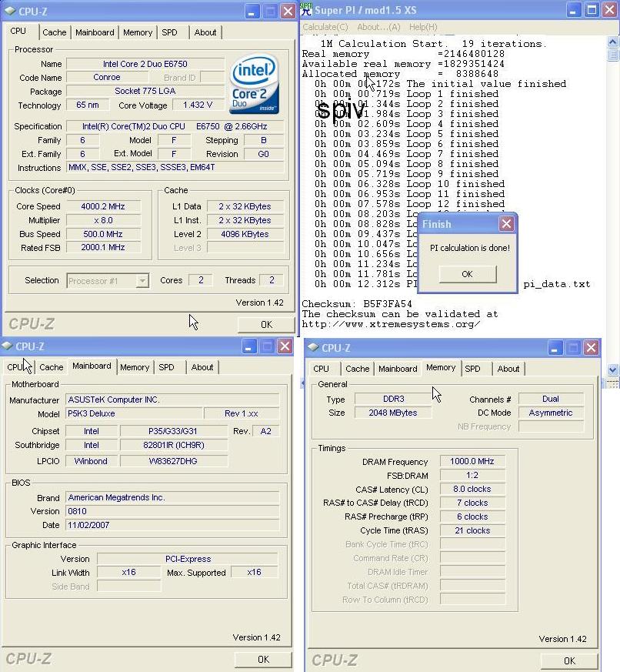Click the ASUSTeK Computer INC. field
The image size is (620, 672).
pos(172,400)
